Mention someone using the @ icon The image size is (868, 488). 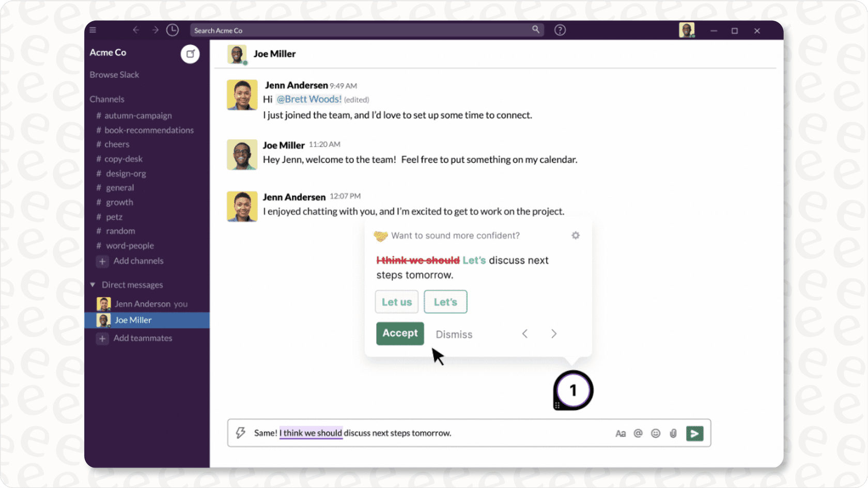pos(638,433)
